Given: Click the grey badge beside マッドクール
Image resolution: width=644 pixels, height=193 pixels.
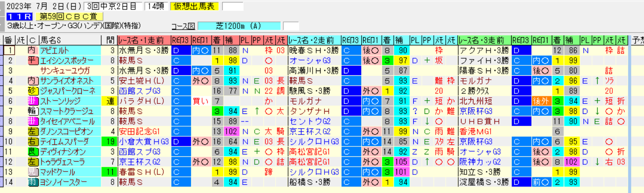Looking at the screenshot, I should tap(32, 172).
